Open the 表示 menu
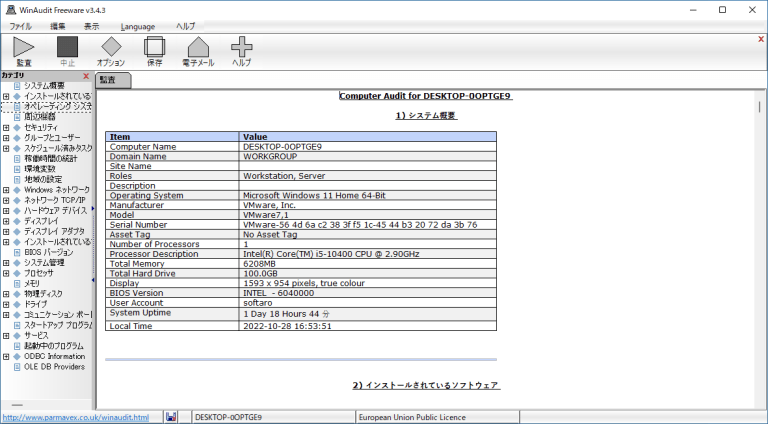 [x=91, y=26]
